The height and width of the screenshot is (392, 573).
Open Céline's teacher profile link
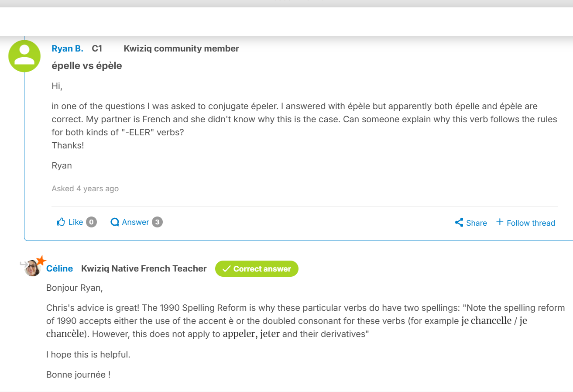[x=59, y=268]
